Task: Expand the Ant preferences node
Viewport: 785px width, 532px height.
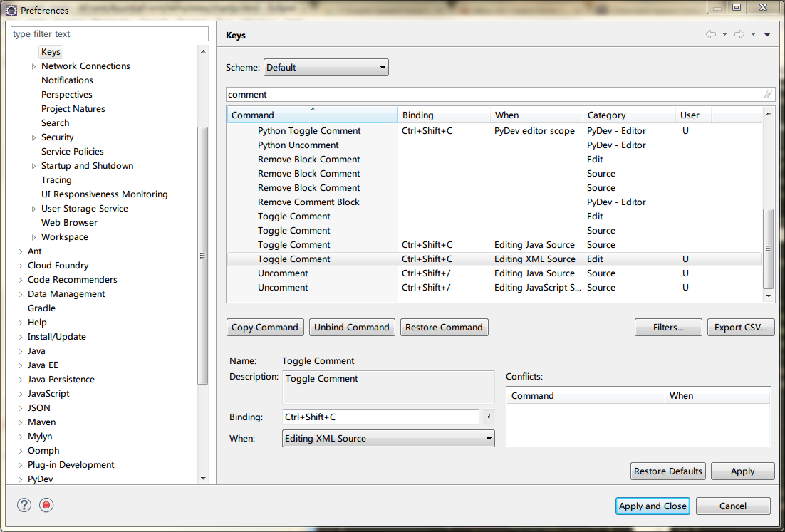Action: (x=20, y=251)
